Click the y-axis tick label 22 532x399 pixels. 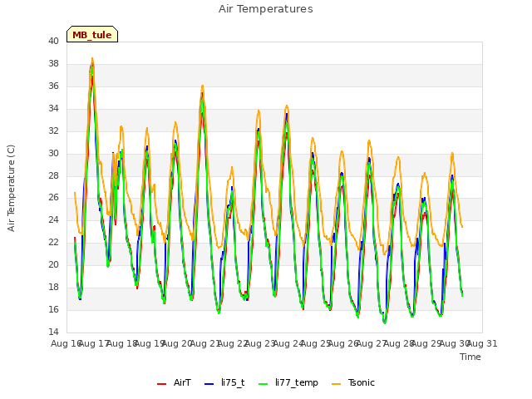pos(53,242)
